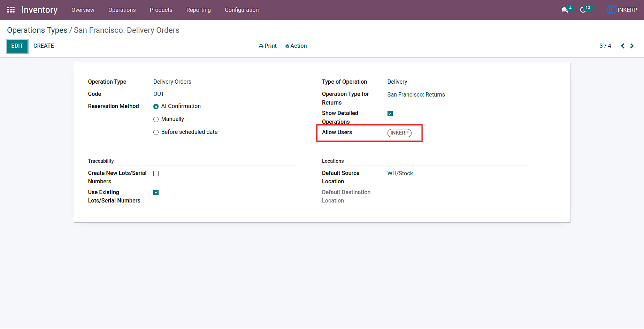Open the conversations chat icon
Image resolution: width=644 pixels, height=329 pixels.
(565, 10)
